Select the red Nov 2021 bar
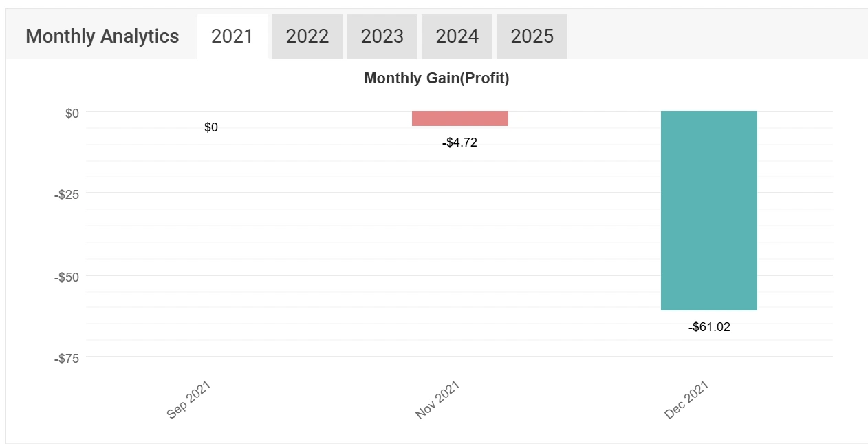 click(459, 118)
